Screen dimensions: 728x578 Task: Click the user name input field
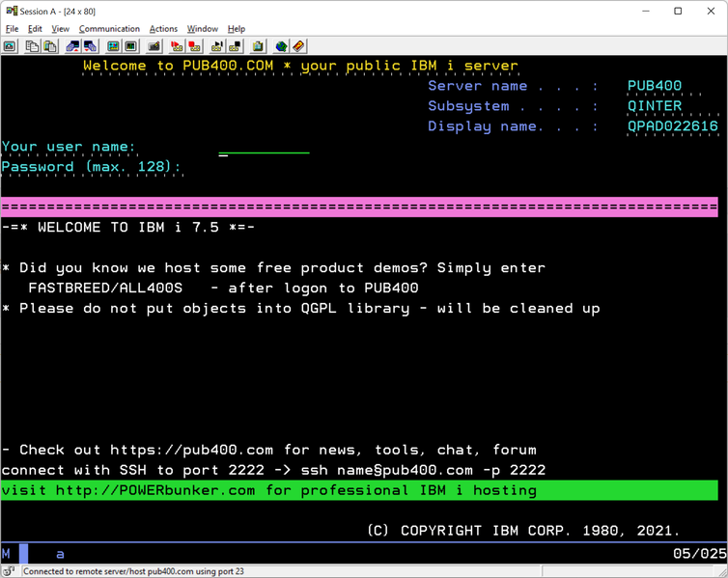pos(264,147)
